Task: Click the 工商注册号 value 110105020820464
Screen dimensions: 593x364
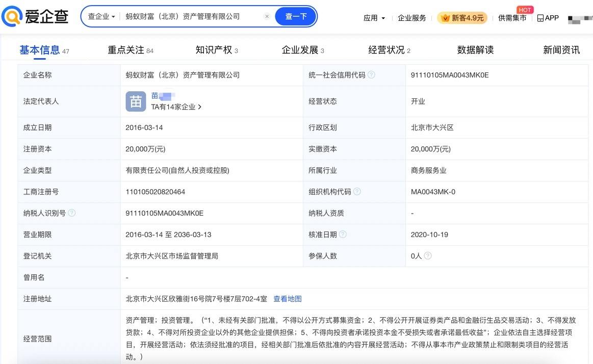Action: [x=155, y=192]
